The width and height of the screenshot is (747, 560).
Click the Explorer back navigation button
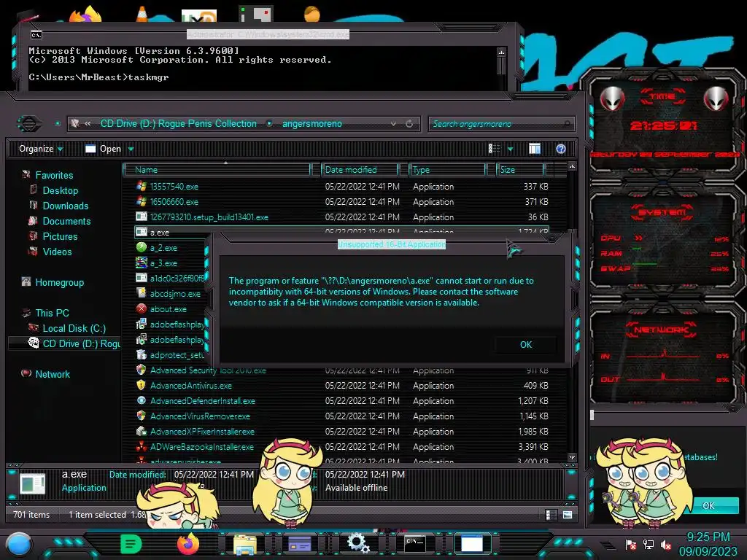click(x=29, y=124)
